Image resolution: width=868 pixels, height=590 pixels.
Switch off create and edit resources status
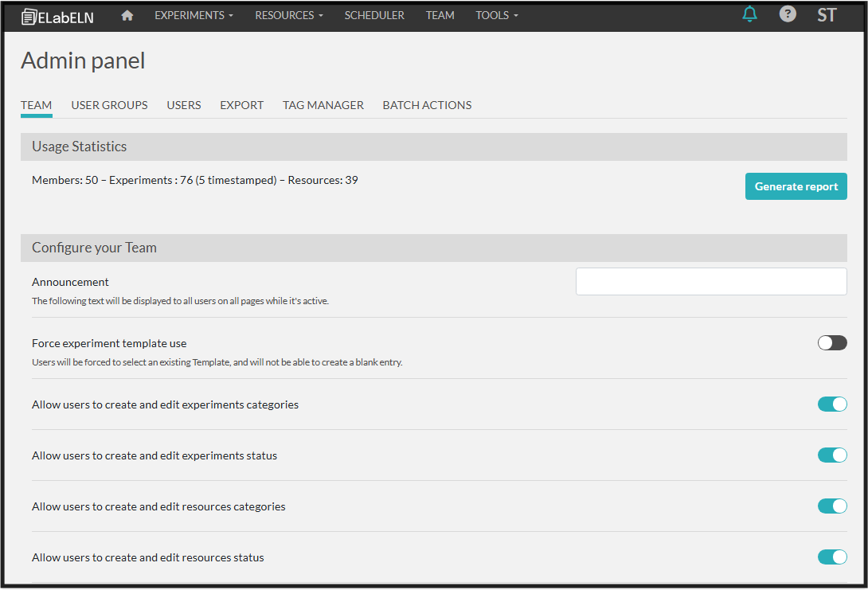point(832,557)
